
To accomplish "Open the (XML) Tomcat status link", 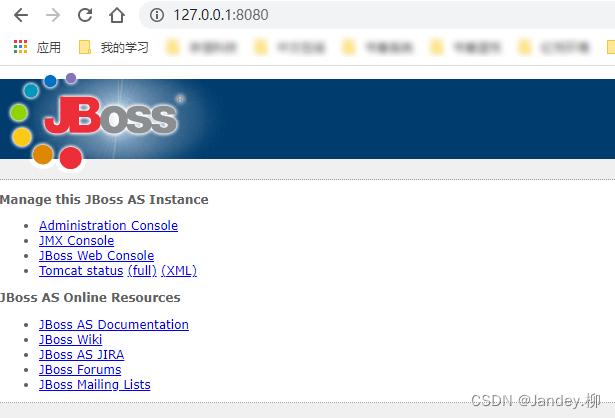I will tap(179, 271).
